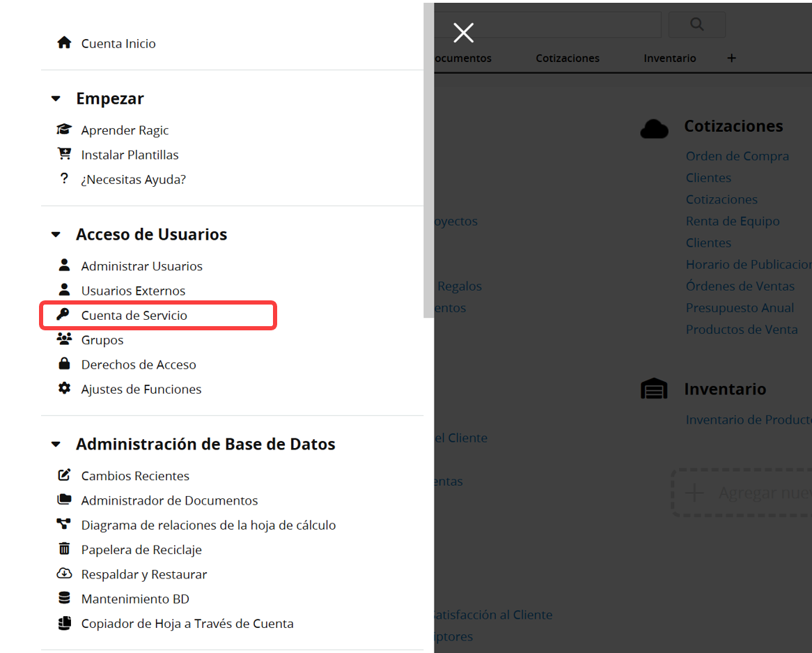The width and height of the screenshot is (812, 653).
Task: Click the home icon beside Cuenta Inicio
Action: (64, 43)
